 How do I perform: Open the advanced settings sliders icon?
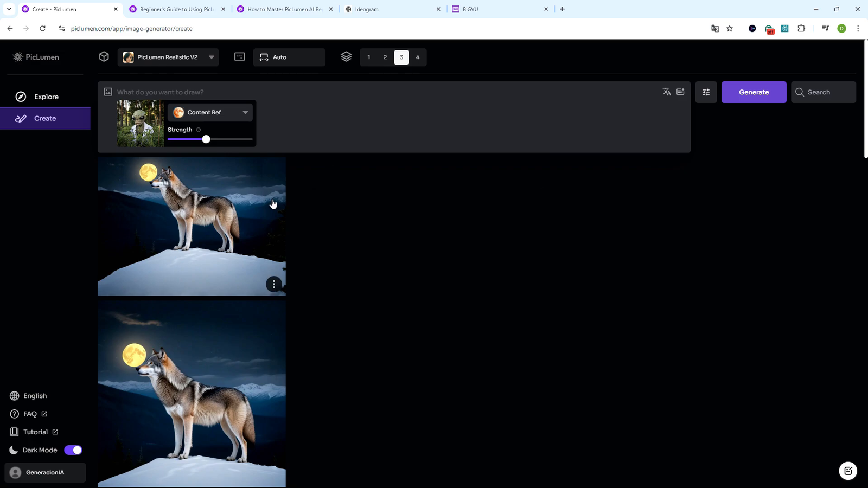(x=706, y=92)
